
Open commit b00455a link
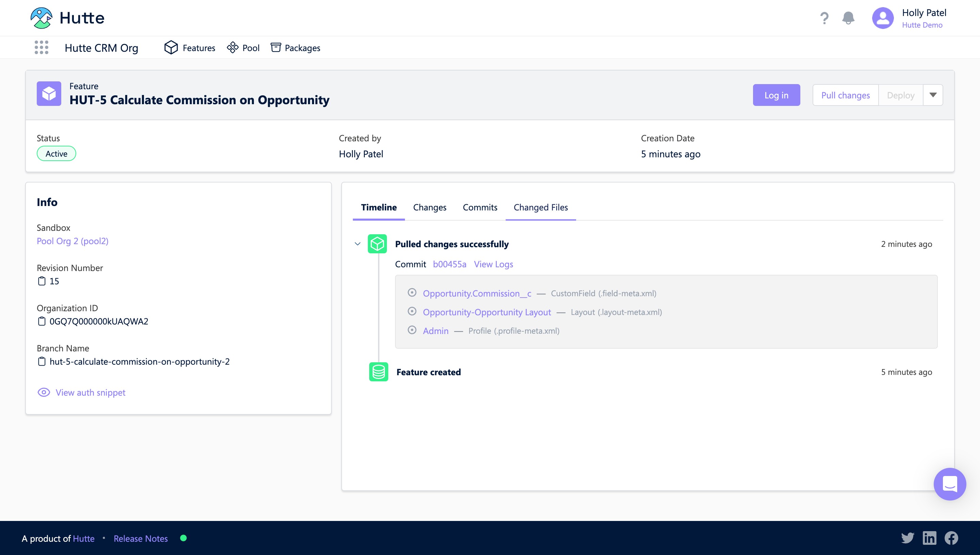click(450, 264)
